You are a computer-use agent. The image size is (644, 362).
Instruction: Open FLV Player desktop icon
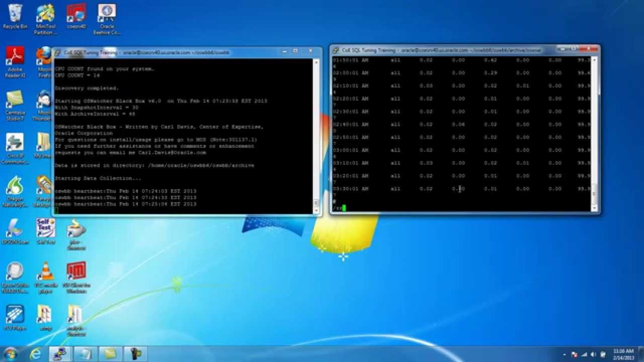[15, 318]
